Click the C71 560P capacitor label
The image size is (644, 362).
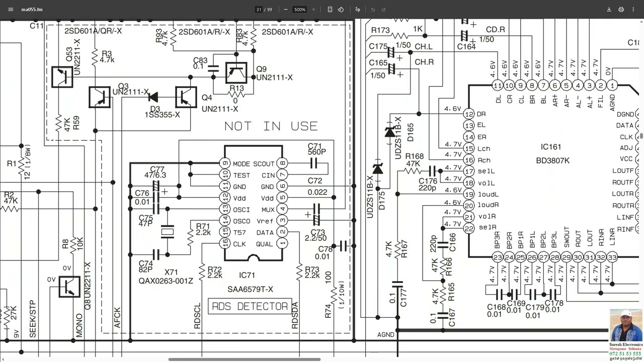(317, 149)
